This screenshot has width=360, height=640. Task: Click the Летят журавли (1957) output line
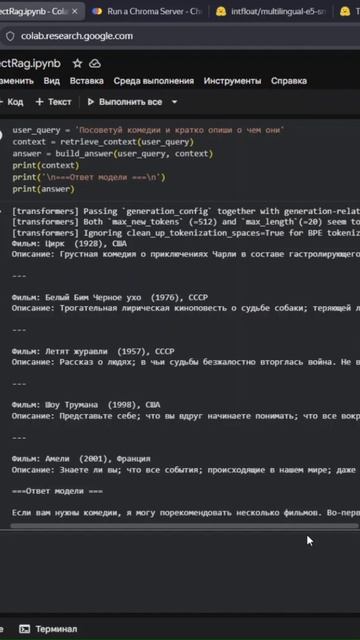pos(93,351)
